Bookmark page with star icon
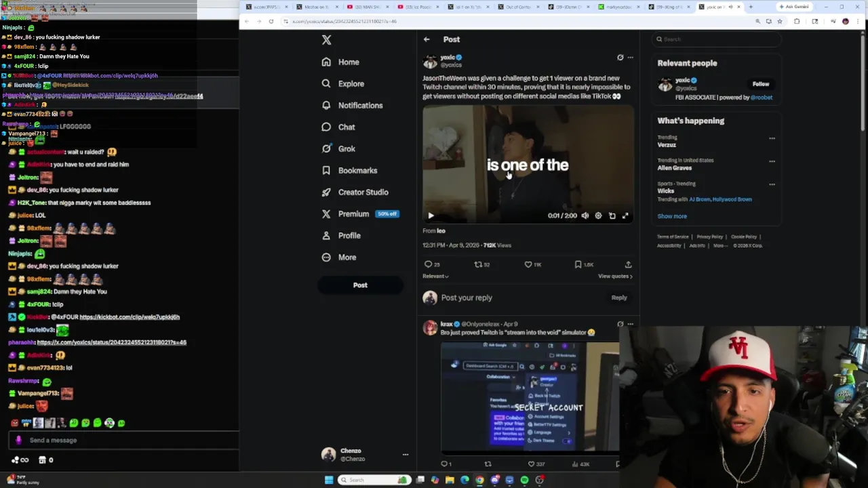 (780, 21)
